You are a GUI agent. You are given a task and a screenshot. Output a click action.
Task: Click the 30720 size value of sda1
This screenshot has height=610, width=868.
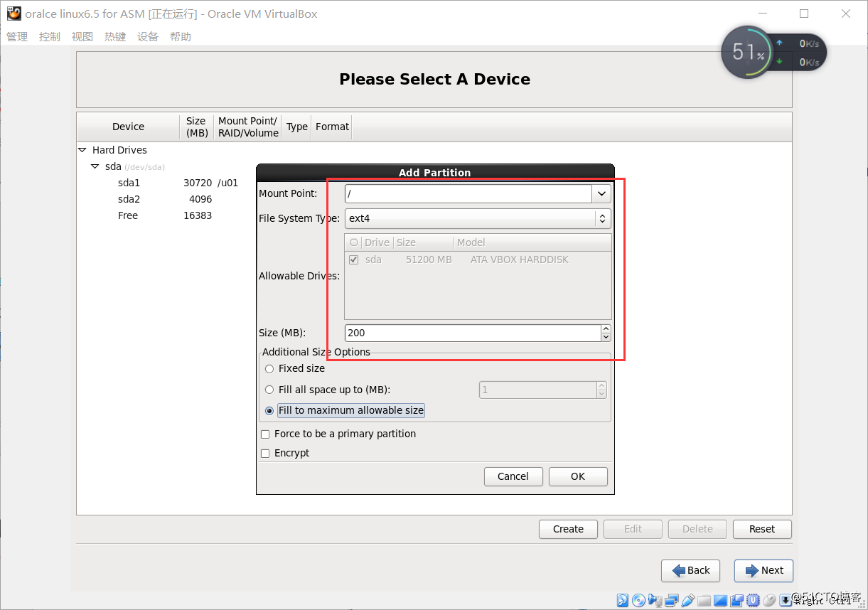[198, 183]
